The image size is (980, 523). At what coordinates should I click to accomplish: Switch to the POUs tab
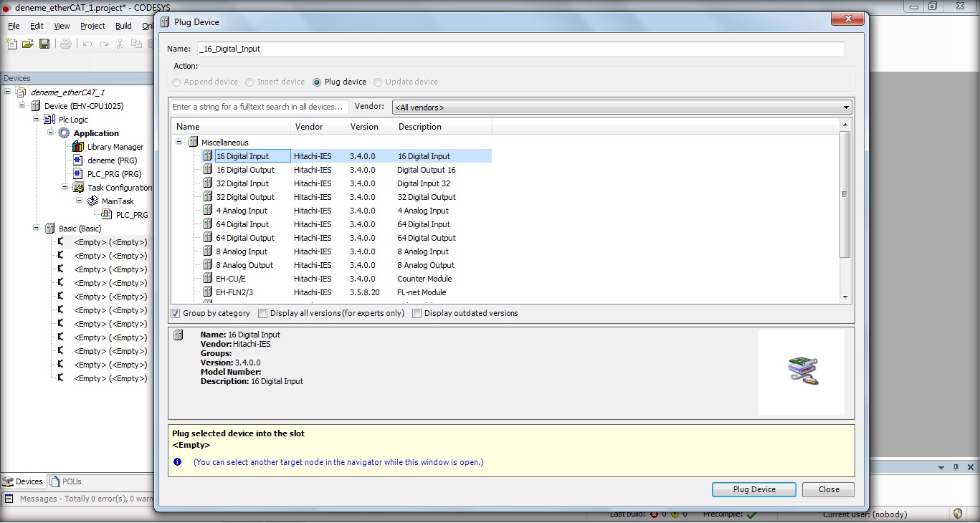[x=66, y=481]
